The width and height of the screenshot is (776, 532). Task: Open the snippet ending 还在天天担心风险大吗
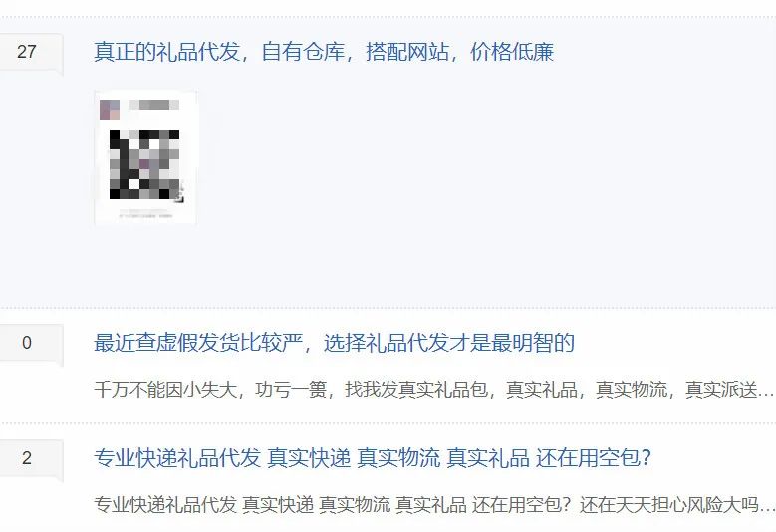[434, 505]
